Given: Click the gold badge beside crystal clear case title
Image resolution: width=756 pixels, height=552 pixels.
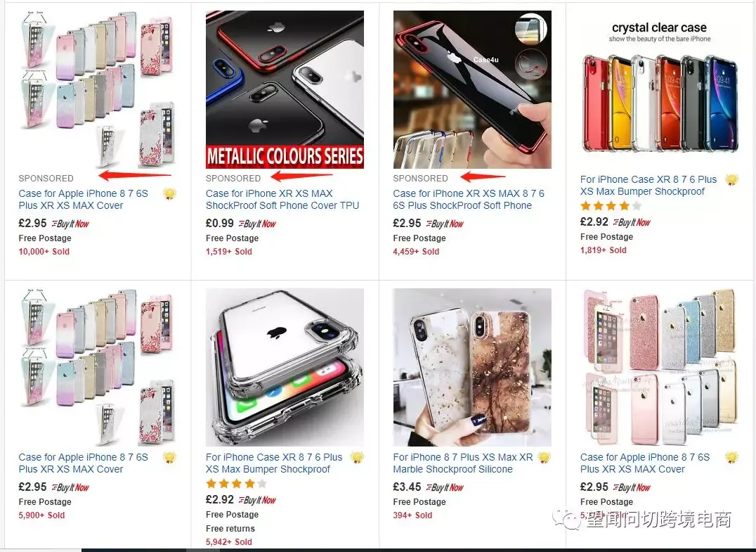Looking at the screenshot, I should tap(731, 179).
